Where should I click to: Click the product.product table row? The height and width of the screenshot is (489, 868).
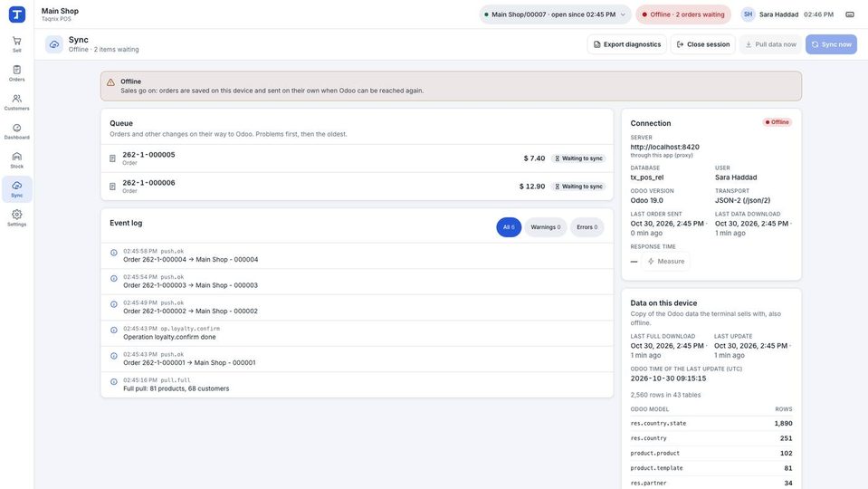[711, 453]
